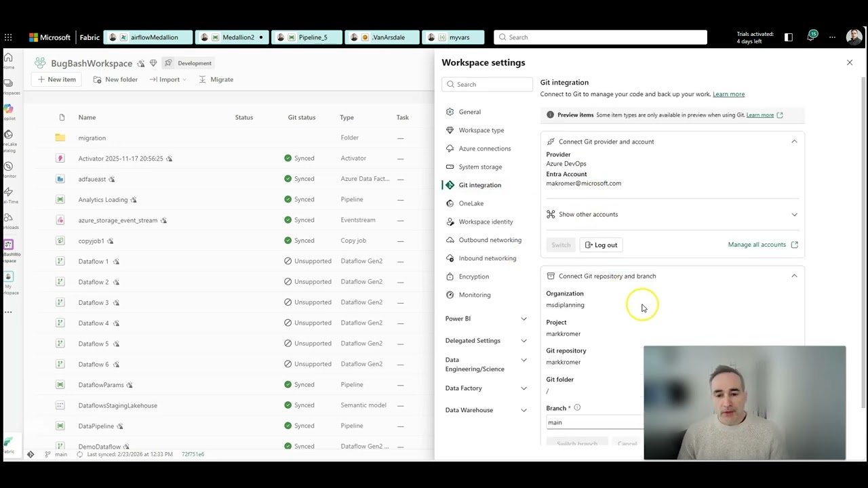This screenshot has width=868, height=488.
Task: Click the Fabric experience icon bottom-left
Action: point(8,444)
